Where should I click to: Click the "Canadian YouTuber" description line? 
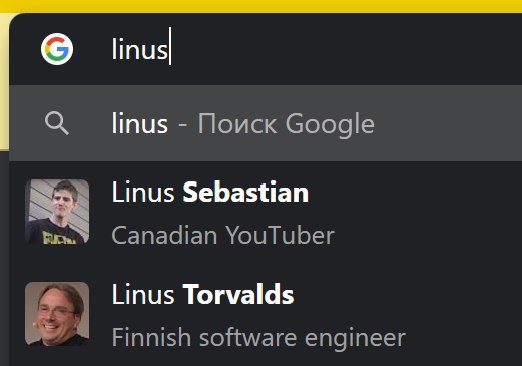(x=223, y=235)
